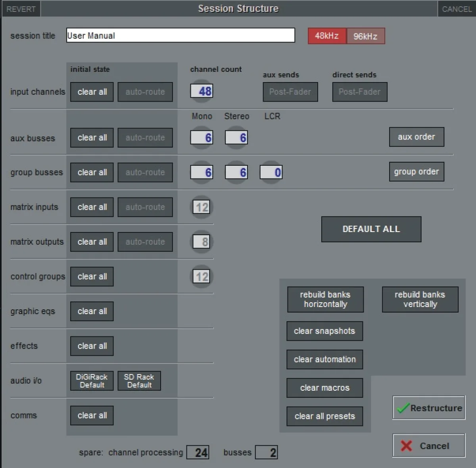Clear all for control groups
476x468 pixels.
pos(92,276)
